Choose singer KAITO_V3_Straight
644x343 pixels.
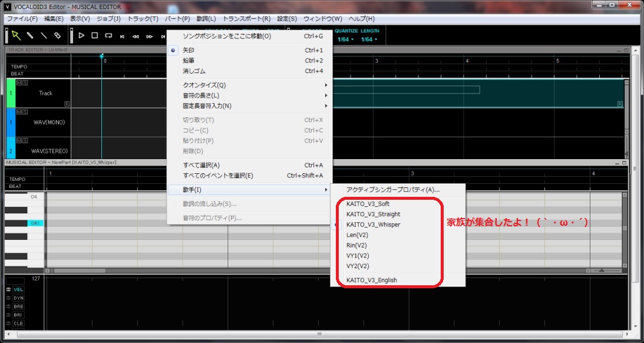pos(398,214)
